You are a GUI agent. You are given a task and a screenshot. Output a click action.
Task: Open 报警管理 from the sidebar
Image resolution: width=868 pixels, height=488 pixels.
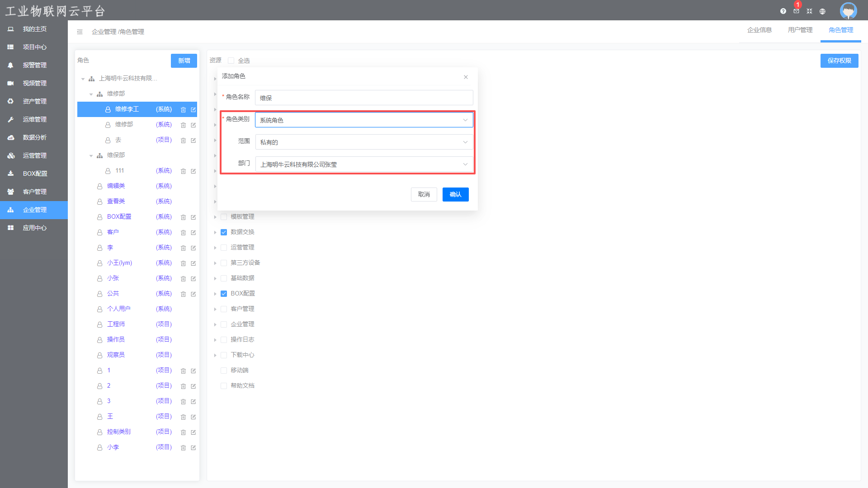pos(34,65)
